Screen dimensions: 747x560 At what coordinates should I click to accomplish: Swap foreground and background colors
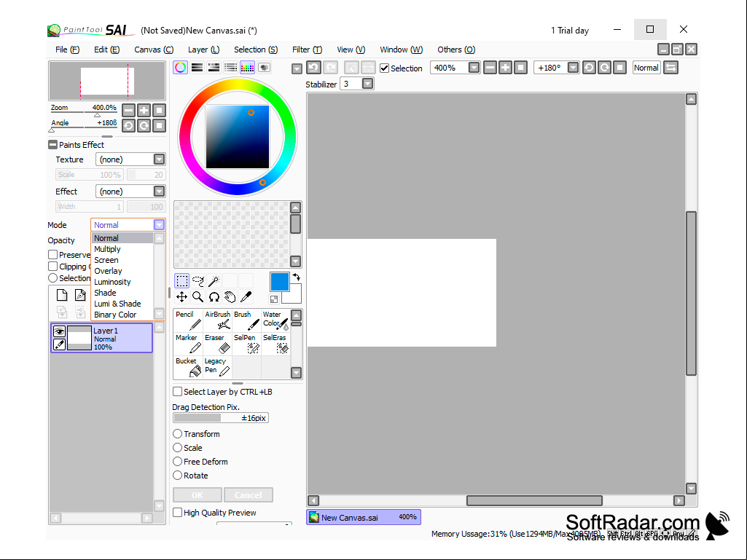[x=297, y=277]
